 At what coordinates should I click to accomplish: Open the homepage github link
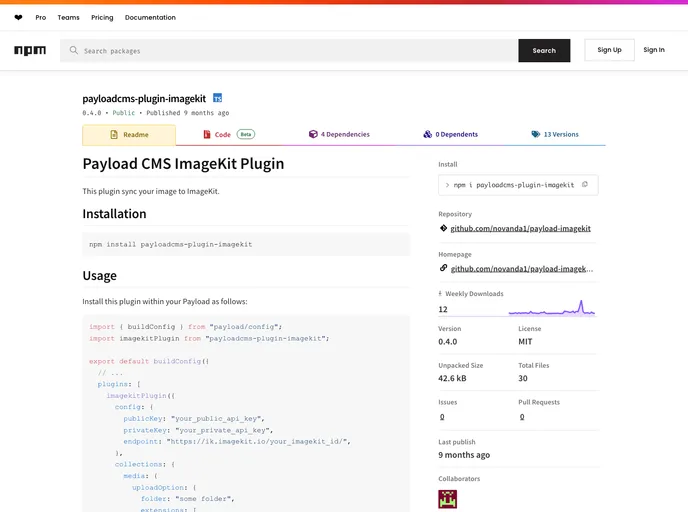[x=522, y=269]
